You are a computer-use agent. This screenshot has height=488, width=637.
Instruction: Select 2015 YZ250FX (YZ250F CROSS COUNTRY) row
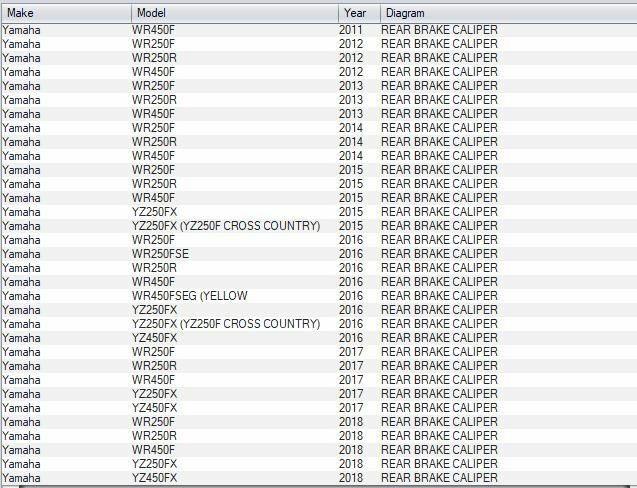coord(319,226)
